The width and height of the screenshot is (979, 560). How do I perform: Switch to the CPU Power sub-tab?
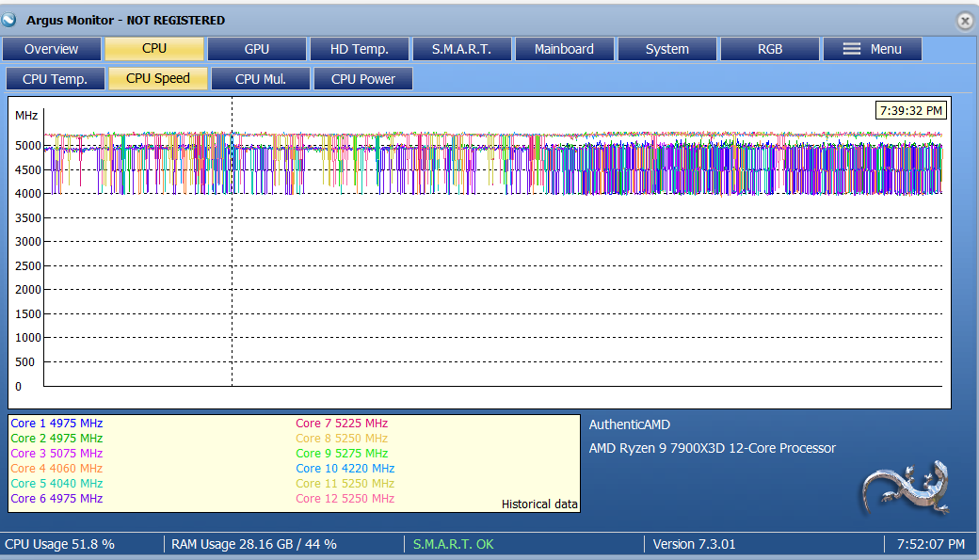click(x=362, y=79)
